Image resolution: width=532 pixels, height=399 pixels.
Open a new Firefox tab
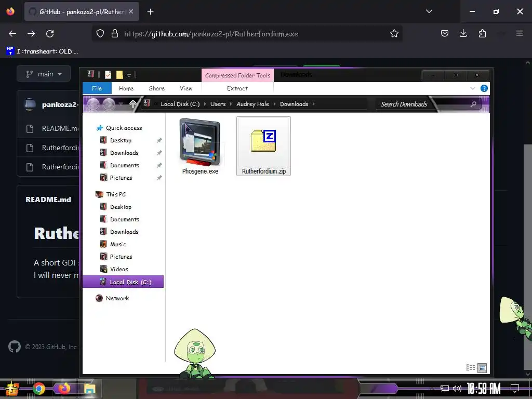150,12
